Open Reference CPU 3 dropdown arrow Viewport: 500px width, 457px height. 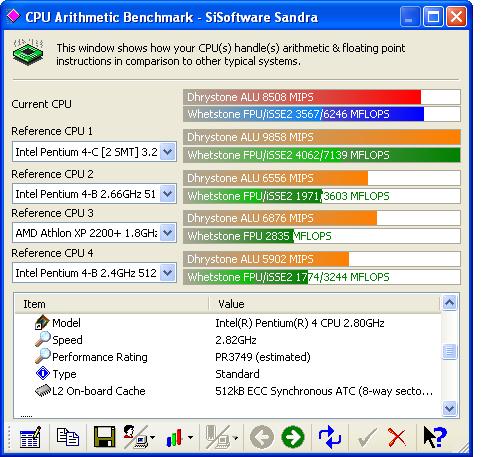(x=167, y=233)
